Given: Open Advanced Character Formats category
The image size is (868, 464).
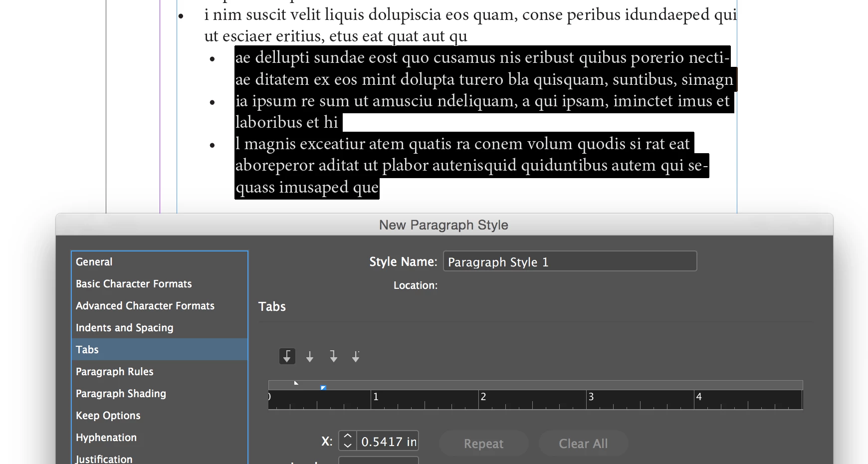Looking at the screenshot, I should click(160, 306).
